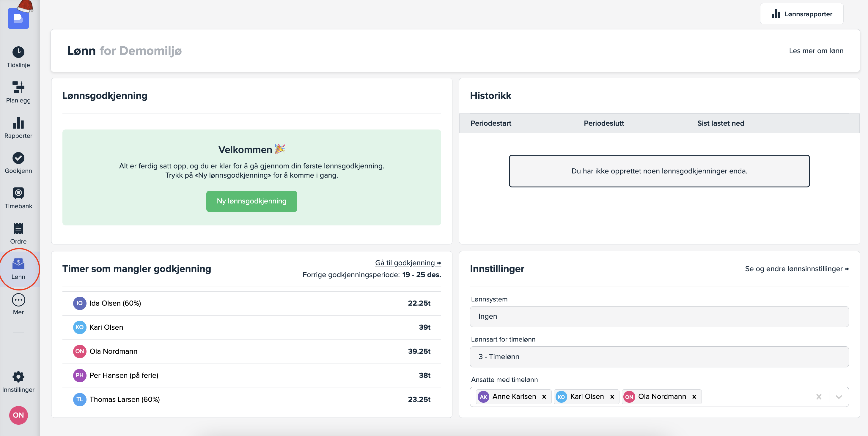The width and height of the screenshot is (868, 436).
Task: Open the Lønnsystem field showing Ingen
Action: click(x=659, y=316)
